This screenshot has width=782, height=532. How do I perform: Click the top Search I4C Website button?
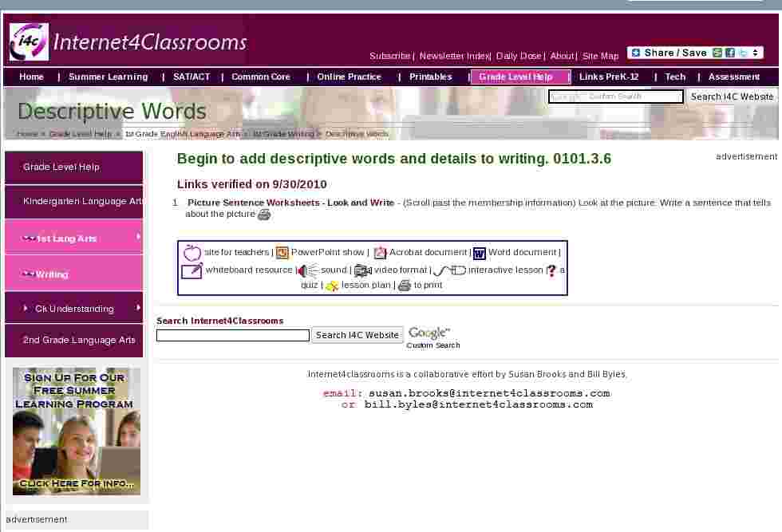[x=732, y=97]
